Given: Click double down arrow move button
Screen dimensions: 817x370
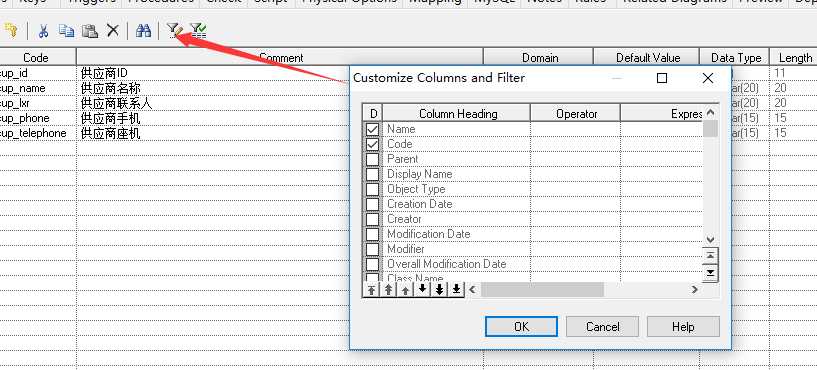Looking at the screenshot, I should (439, 290).
